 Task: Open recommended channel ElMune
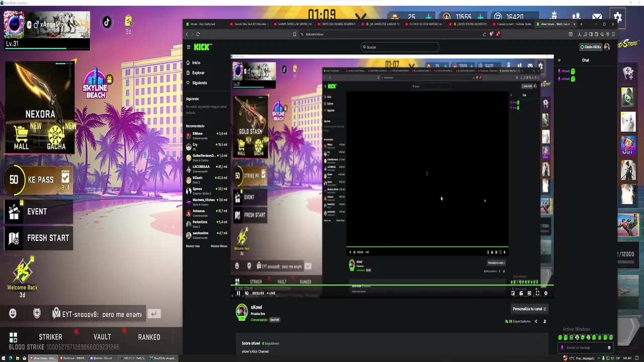click(207, 136)
